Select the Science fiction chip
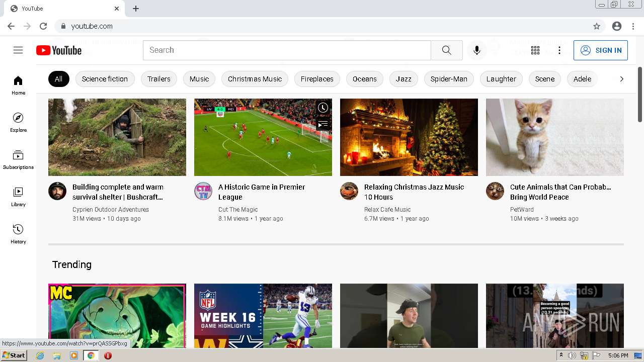Image resolution: width=644 pixels, height=362 pixels. 105,79
